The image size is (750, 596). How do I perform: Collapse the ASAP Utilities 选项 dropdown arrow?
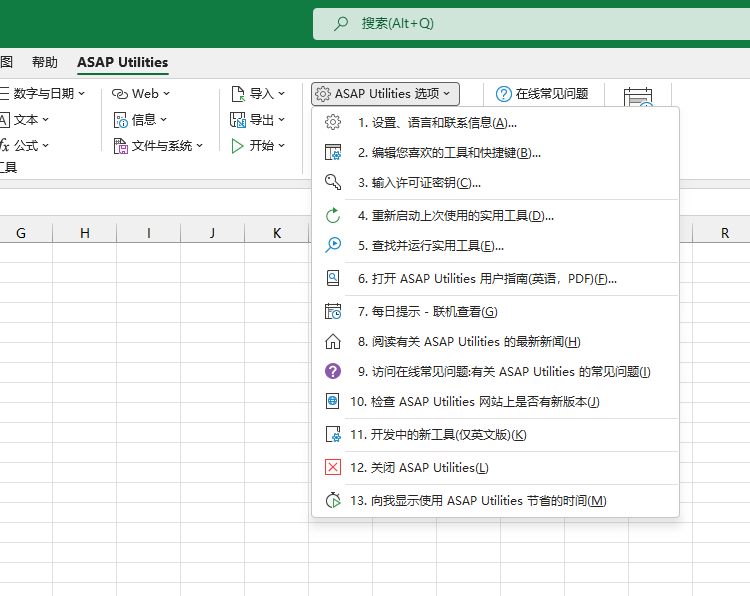pos(447,94)
